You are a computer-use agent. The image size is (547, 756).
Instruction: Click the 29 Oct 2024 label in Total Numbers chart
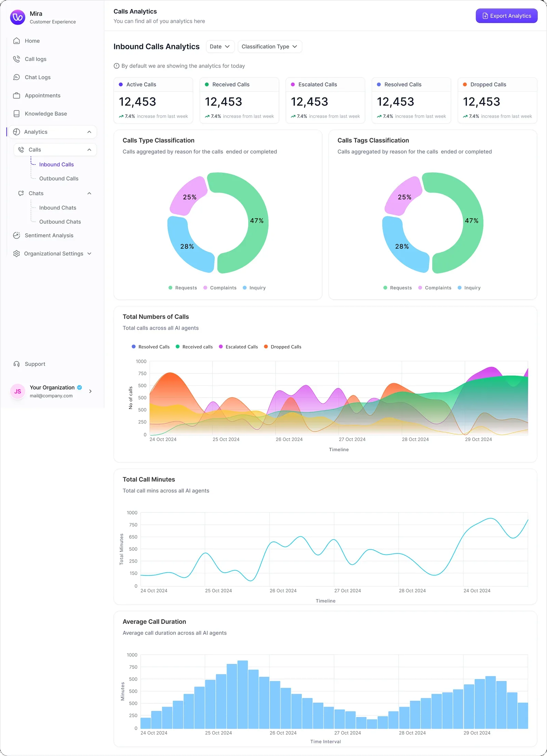pos(478,440)
